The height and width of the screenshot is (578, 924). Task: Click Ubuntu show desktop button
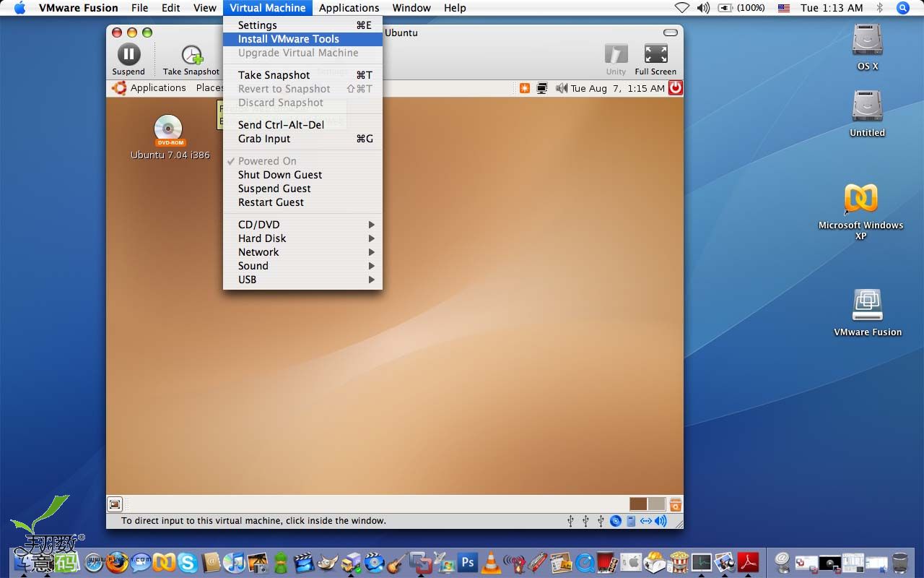point(115,504)
